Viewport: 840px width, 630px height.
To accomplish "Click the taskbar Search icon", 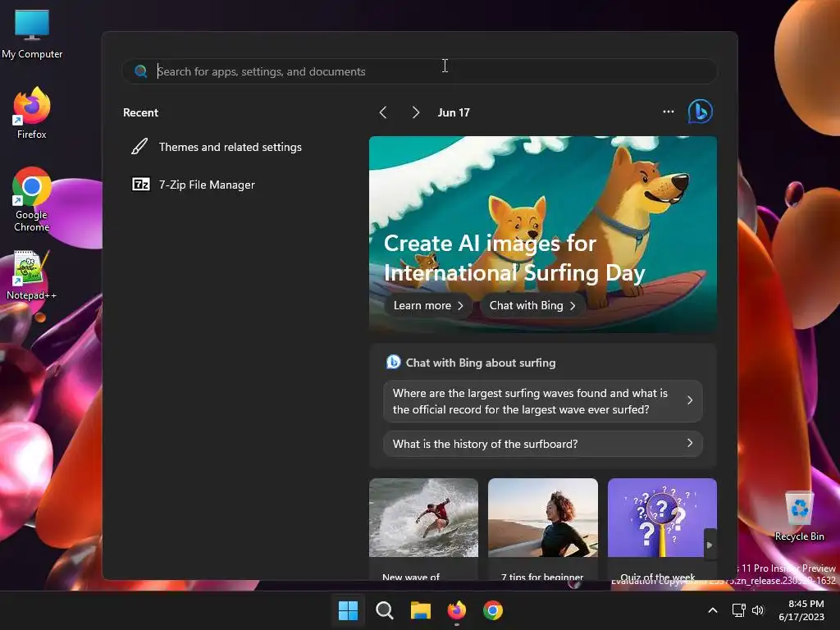I will 385,610.
